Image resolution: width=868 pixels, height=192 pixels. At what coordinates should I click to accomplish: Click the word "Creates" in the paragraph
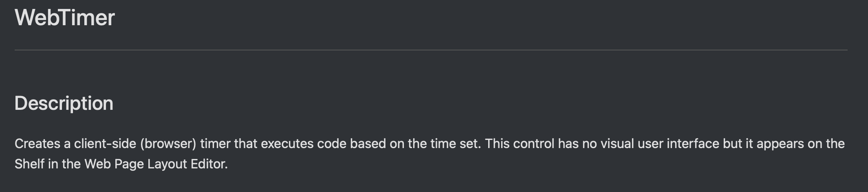[37, 144]
